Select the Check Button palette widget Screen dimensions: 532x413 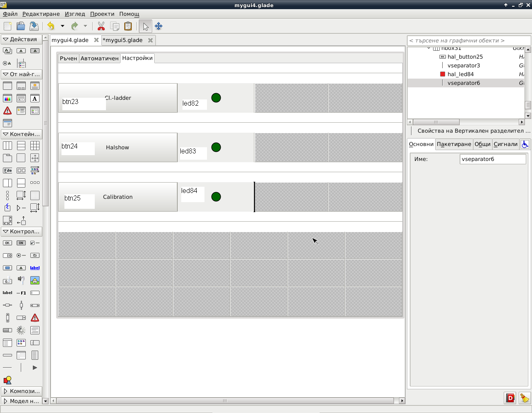[x=35, y=243]
